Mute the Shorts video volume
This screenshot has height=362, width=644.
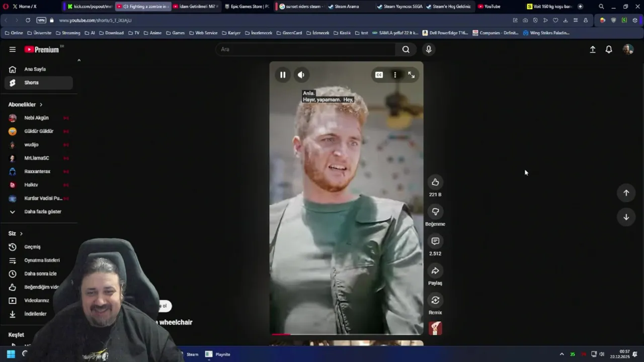coord(301,75)
